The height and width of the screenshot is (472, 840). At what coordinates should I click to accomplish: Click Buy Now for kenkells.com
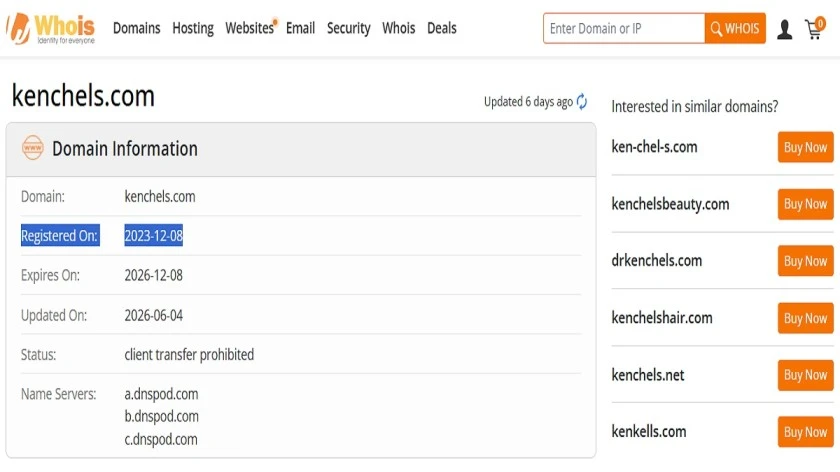tap(805, 432)
